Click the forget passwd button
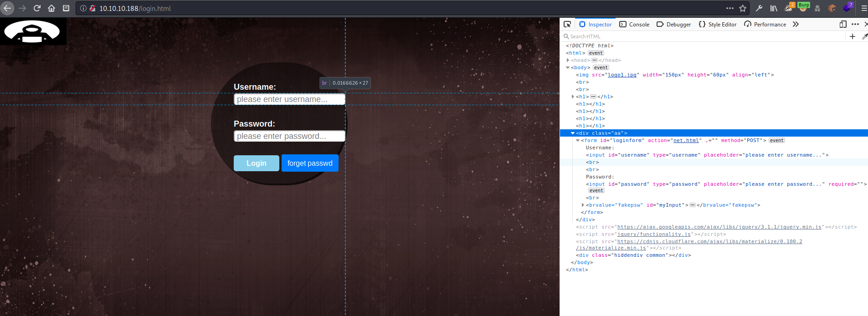The image size is (868, 316). pyautogui.click(x=310, y=163)
